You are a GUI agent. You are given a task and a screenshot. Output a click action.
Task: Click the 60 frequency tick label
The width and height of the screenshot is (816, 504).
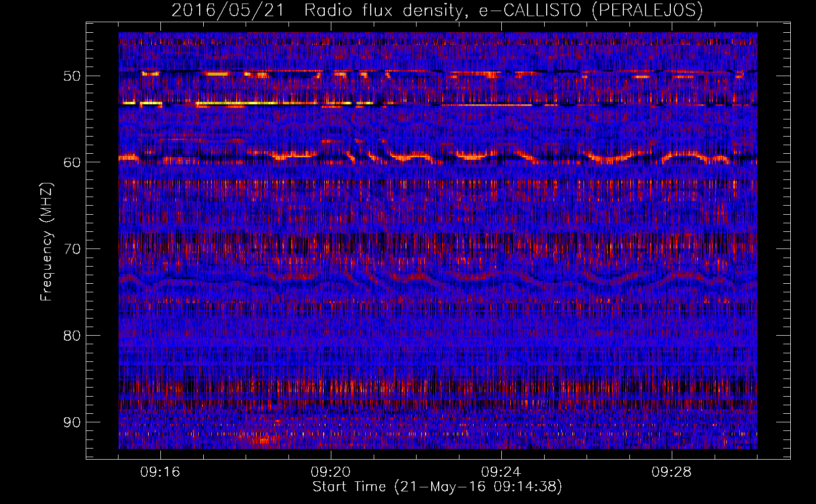coord(72,162)
